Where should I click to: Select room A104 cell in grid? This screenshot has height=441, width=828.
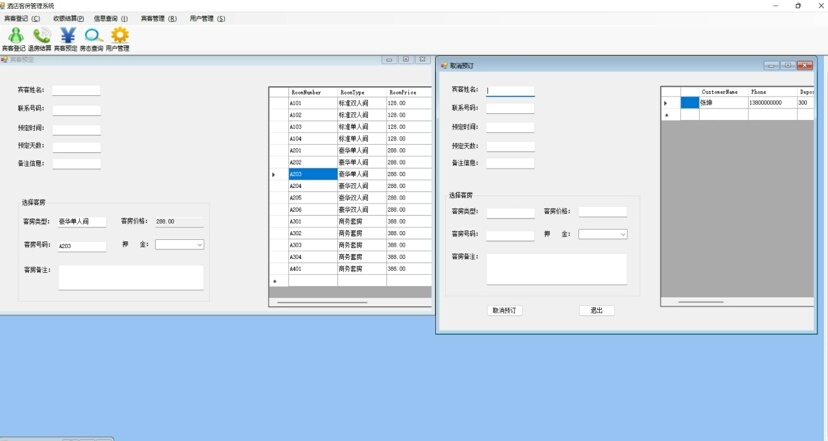point(313,138)
